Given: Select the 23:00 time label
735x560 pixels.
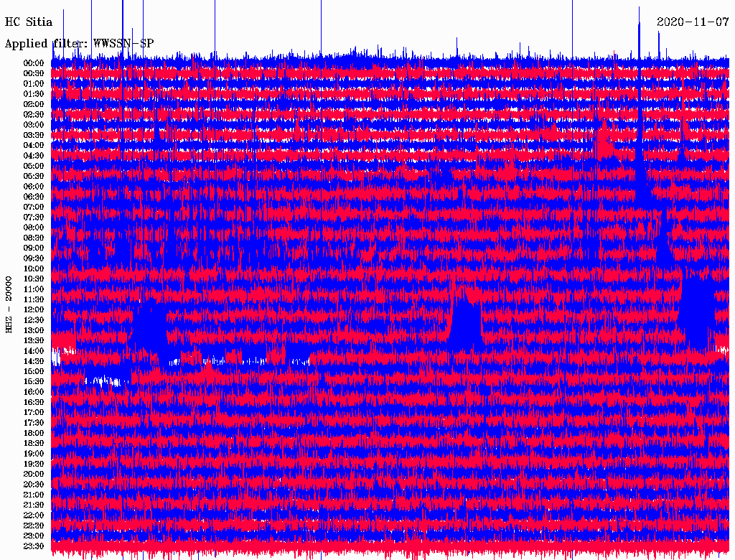Looking at the screenshot, I should 34,536.
